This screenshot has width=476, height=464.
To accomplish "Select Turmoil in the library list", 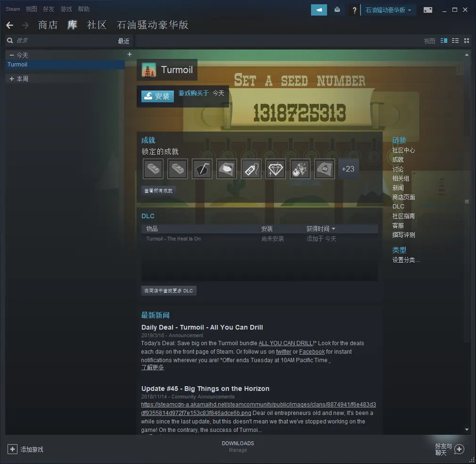I will (x=65, y=65).
